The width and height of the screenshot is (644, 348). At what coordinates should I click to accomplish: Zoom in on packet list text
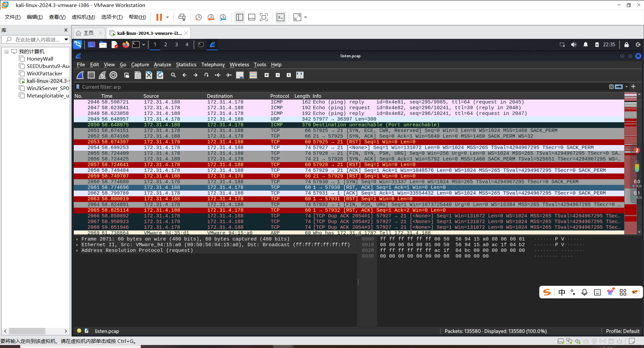(266, 75)
